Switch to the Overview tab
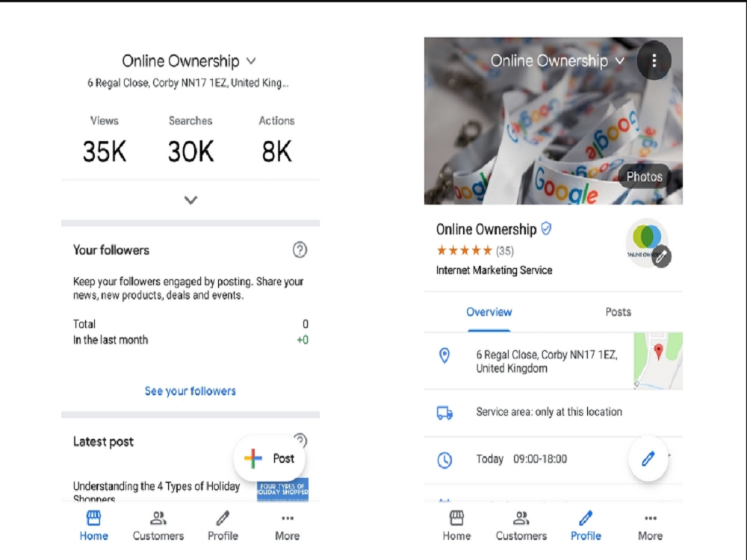This screenshot has width=747, height=560. coord(489,312)
